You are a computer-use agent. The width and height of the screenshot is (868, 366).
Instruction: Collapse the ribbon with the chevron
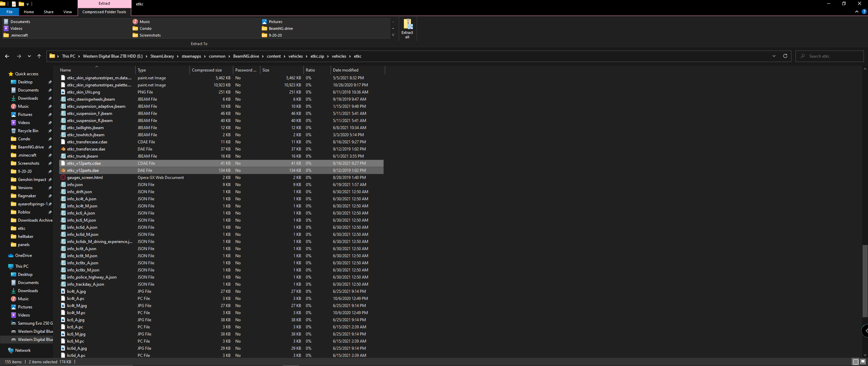(857, 12)
